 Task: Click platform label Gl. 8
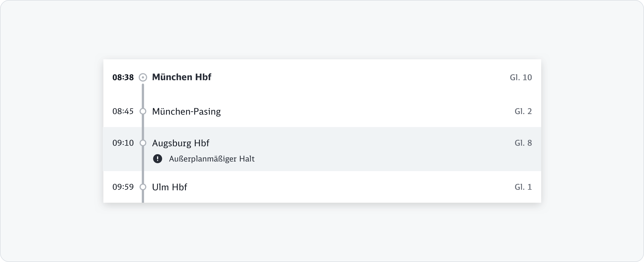[x=523, y=143]
